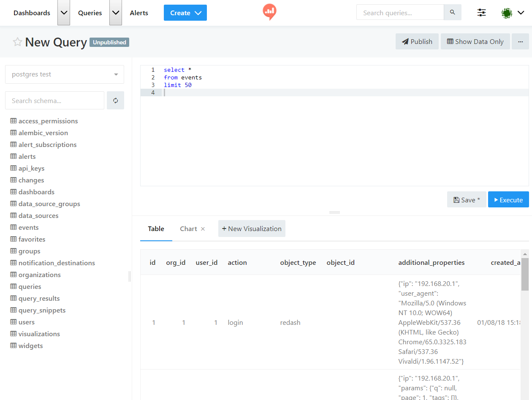Click the sidebar vertical resize handle
This screenshot has height=400, width=532.
tap(130, 276)
